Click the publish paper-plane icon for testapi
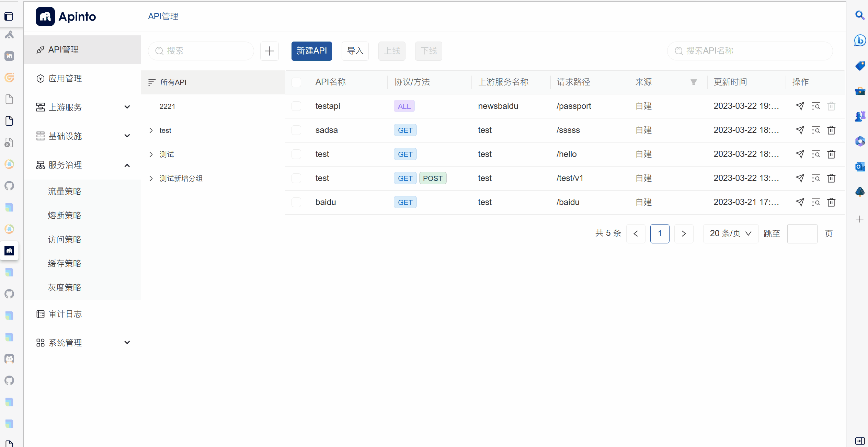 click(800, 106)
